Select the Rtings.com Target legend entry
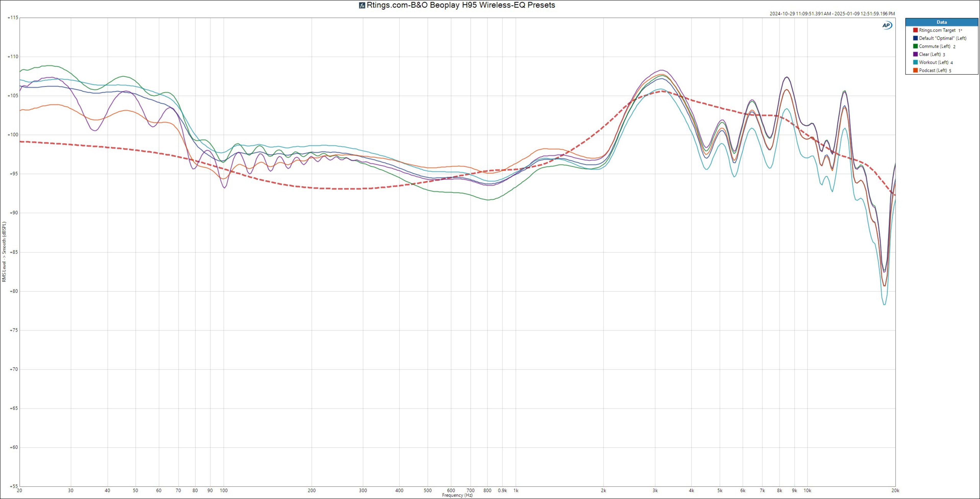 [x=937, y=30]
